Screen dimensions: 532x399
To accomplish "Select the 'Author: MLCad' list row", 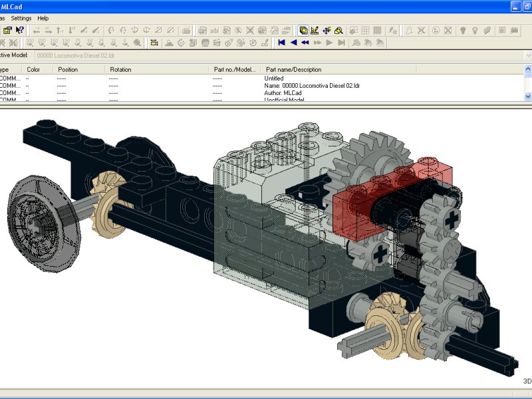I will pyautogui.click(x=283, y=93).
